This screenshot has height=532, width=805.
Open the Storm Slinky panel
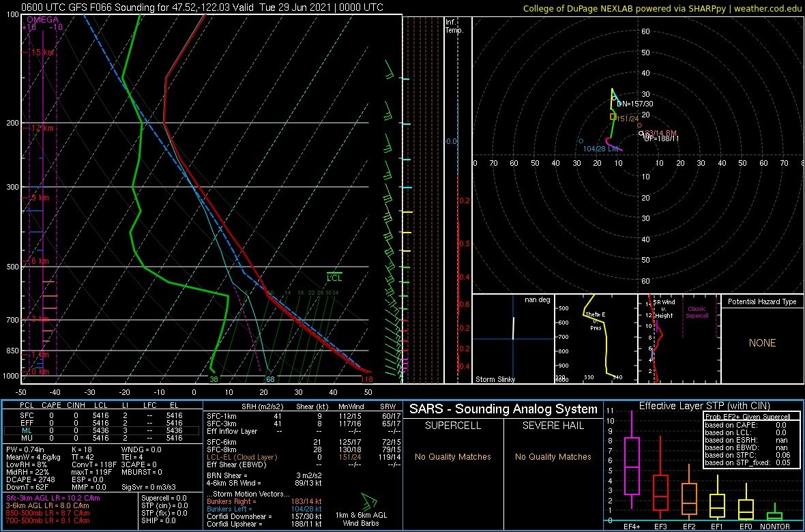513,339
